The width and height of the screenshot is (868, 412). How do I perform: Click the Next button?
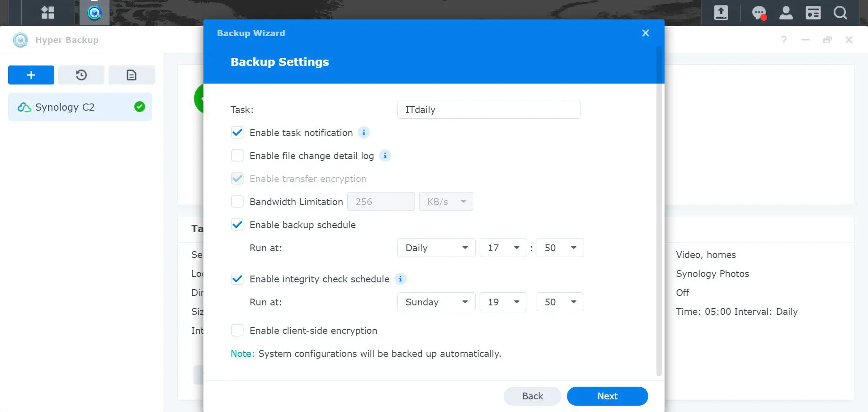607,396
